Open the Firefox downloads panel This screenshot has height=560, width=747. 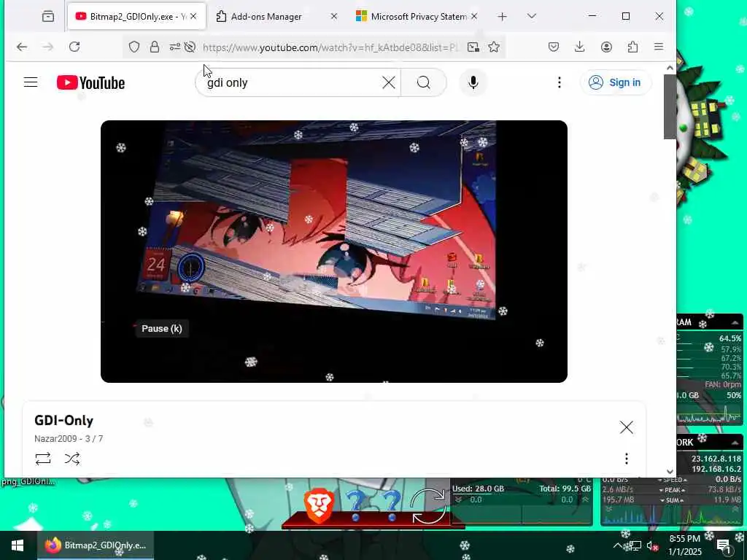point(580,47)
